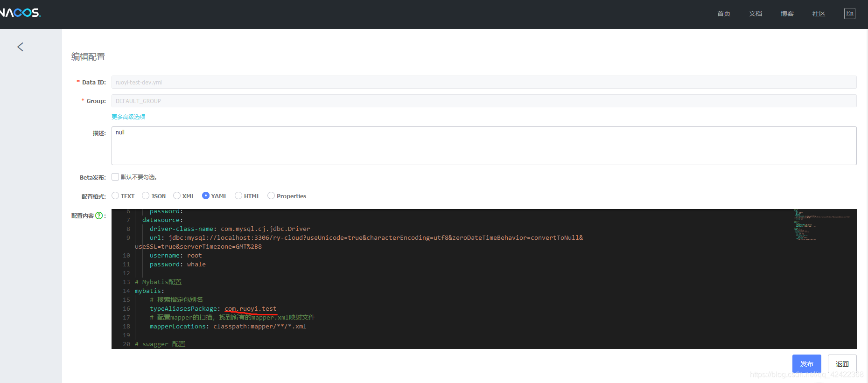Click the Nacos logo

[x=20, y=13]
